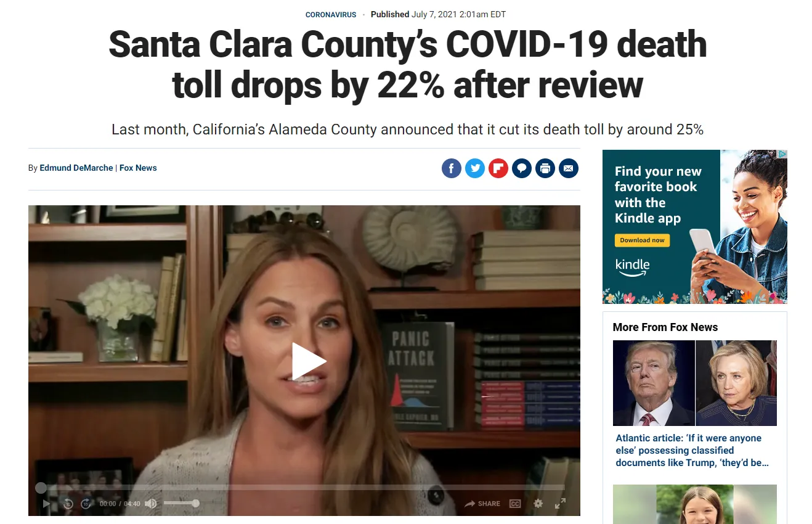Share article on Twitter
This screenshot has height=524, width=812.
[475, 168]
